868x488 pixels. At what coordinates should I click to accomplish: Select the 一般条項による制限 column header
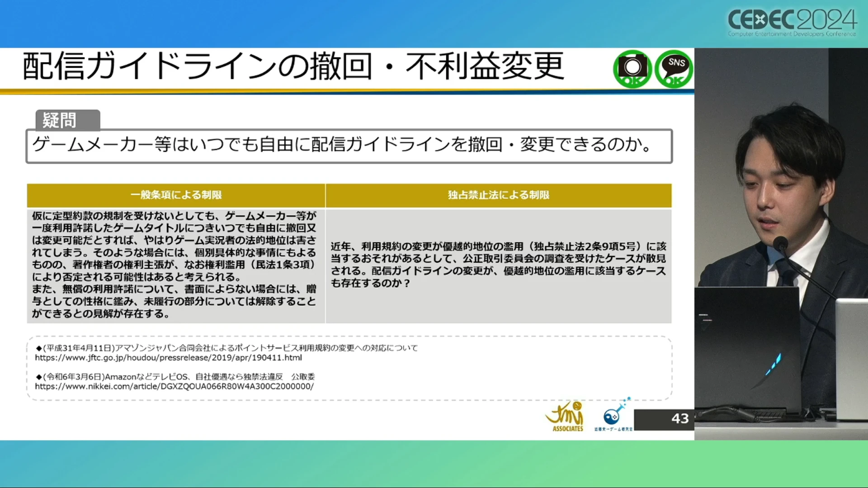[x=176, y=195]
